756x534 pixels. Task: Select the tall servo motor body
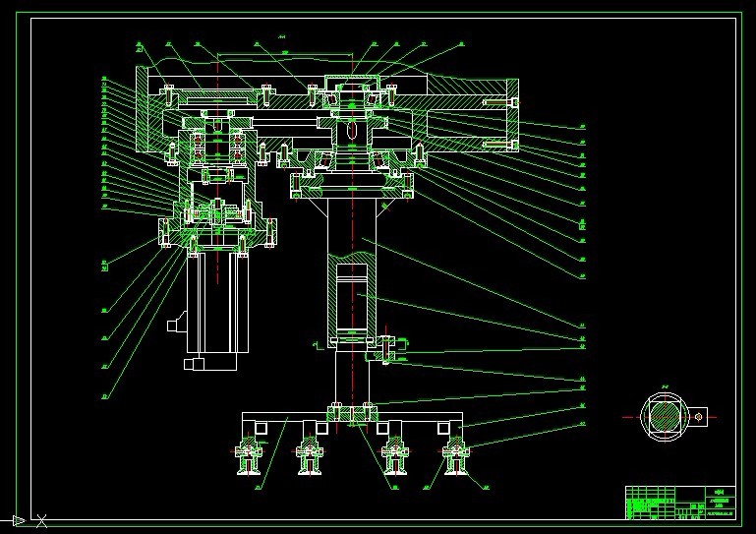(x=218, y=303)
